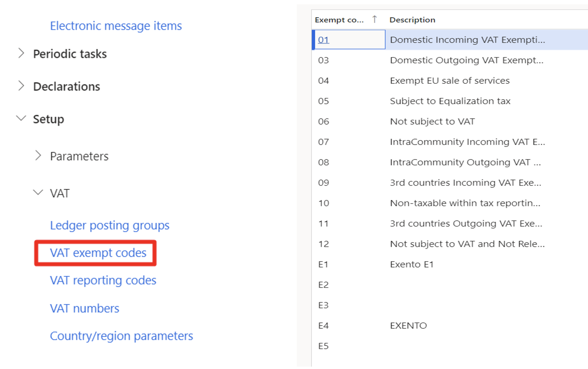Screen dimensions: 588x369
Task: Click exempt code 01 link
Action: point(323,40)
